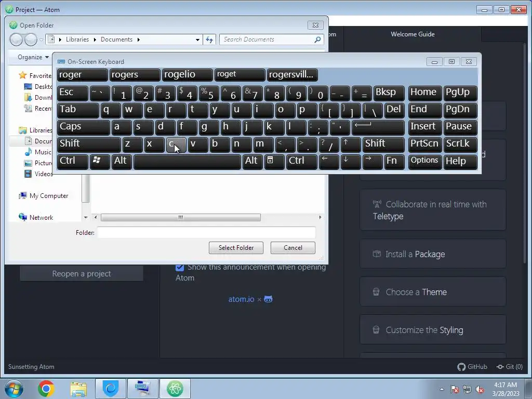Click the Options key on the On-Screen Keyboard
The width and height of the screenshot is (532, 399).
(x=425, y=162)
